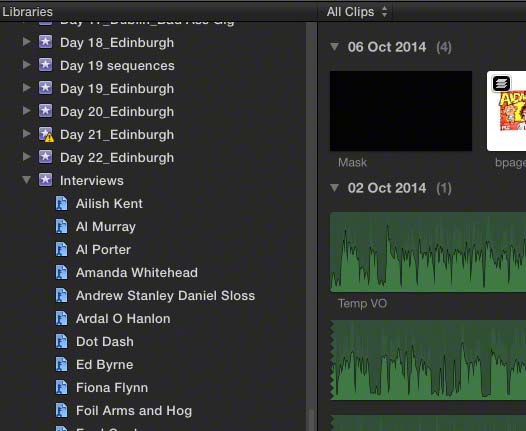Screen dimensions: 526x431
Task: Select the Day 19_Edinburgh label
Action: (117, 89)
